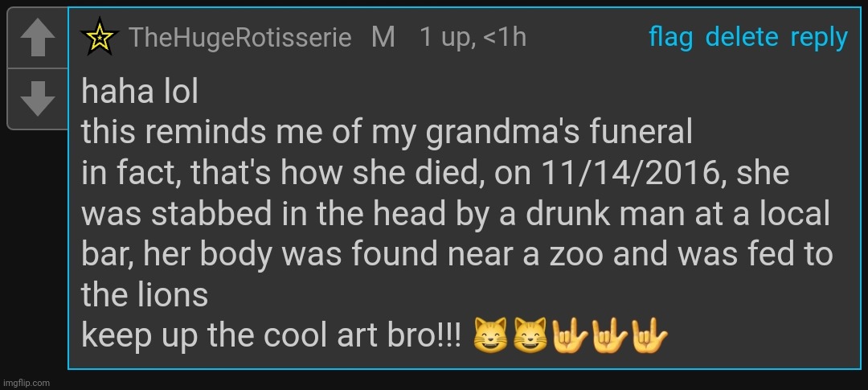The height and width of the screenshot is (390, 868).
Task: Delete this comment
Action: point(741,38)
